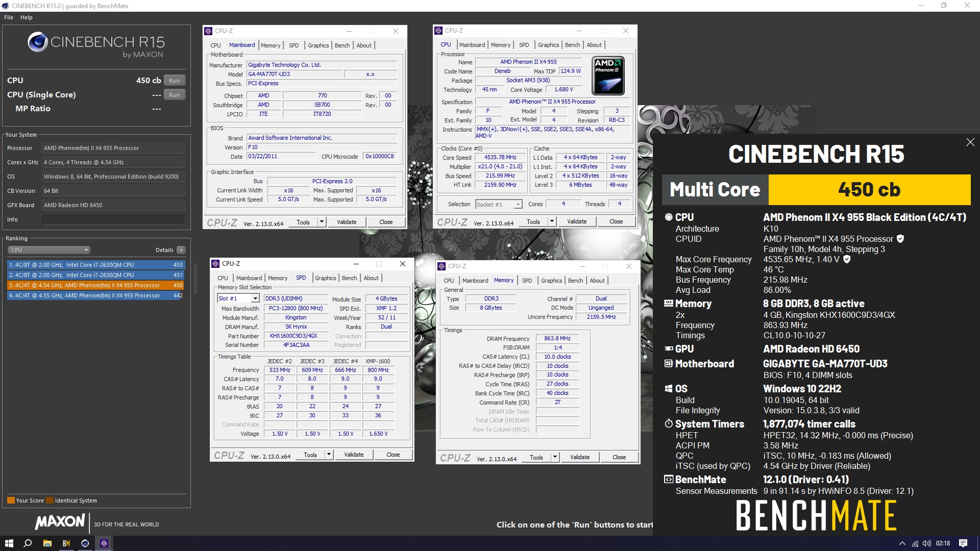Screen dimensions: 980x551
Task: Click Cinebench R15 logo sphere
Action: [x=38, y=42]
